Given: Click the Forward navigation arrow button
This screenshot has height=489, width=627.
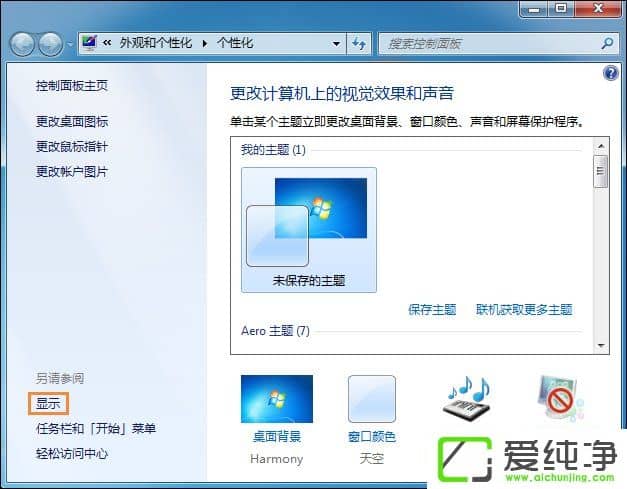Looking at the screenshot, I should pyautogui.click(x=50, y=43).
